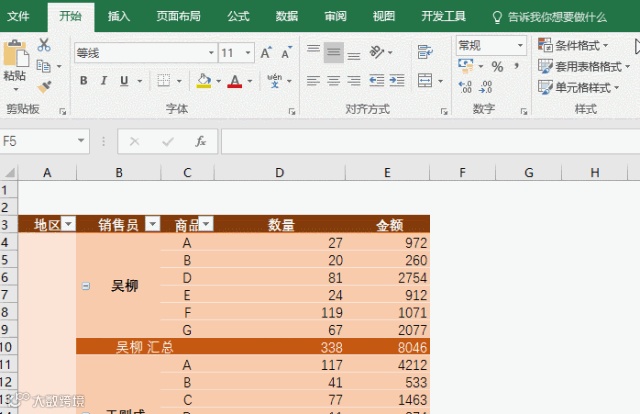Apply comma style
This screenshot has width=640, height=414.
(x=517, y=66)
